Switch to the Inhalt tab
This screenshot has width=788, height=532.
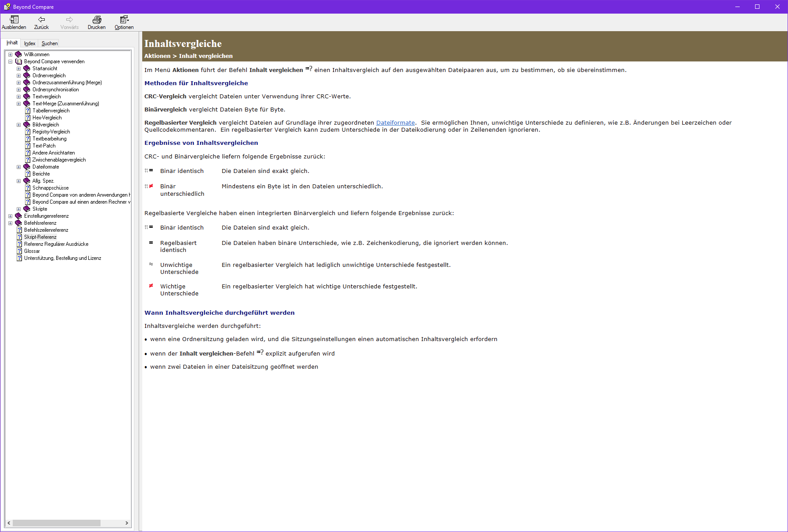coord(12,43)
